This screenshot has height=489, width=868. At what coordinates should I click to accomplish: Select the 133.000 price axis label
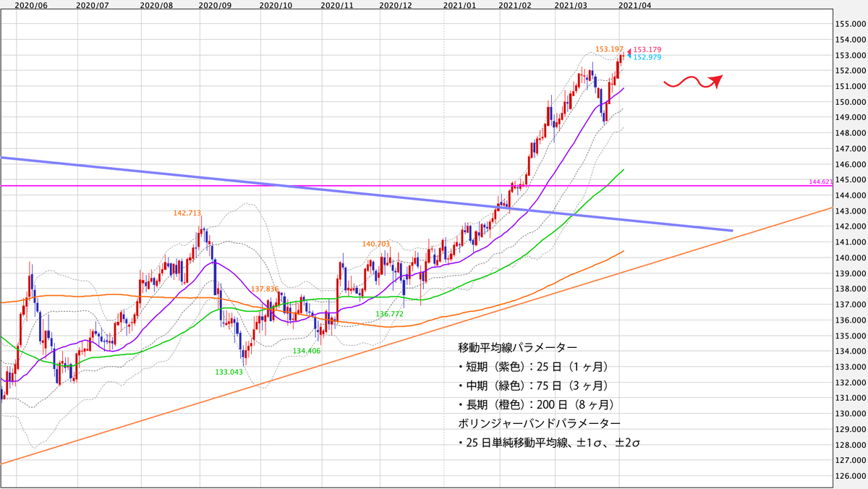click(851, 367)
